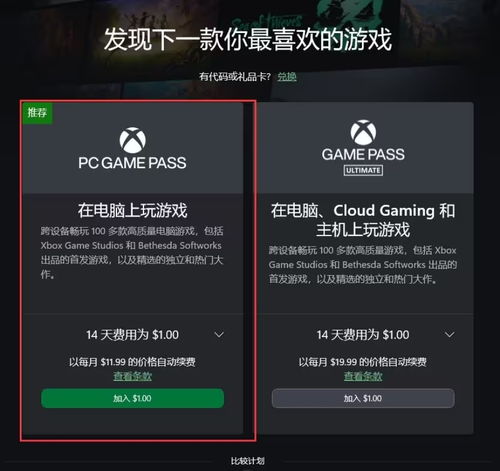
Task: Open the 兑换 redeem code link
Action: coord(287,77)
